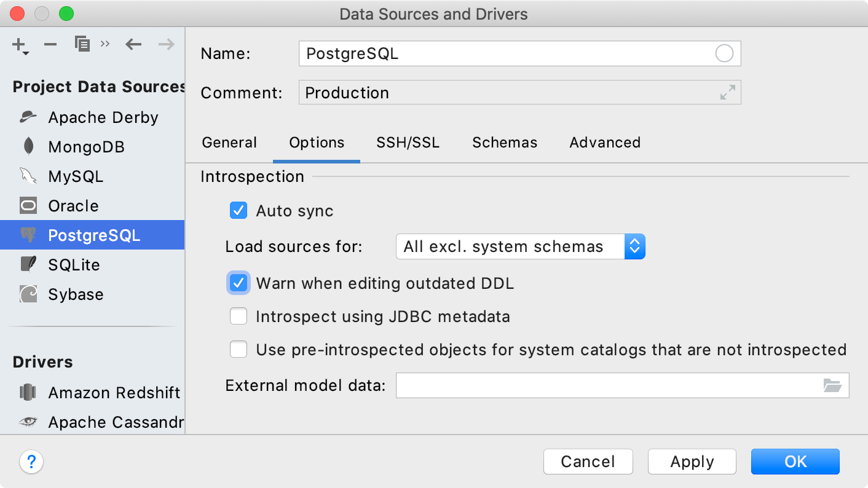868x488 pixels.
Task: Browse for external model data file
Action: click(833, 385)
